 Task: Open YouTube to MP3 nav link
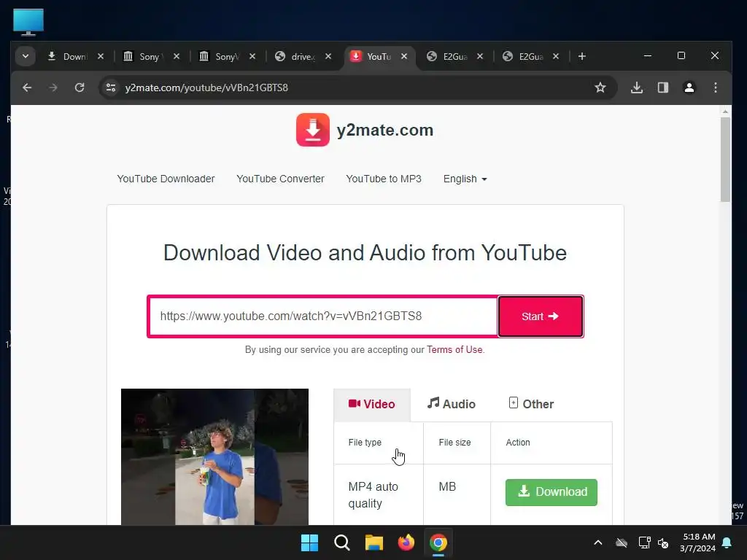(x=384, y=179)
